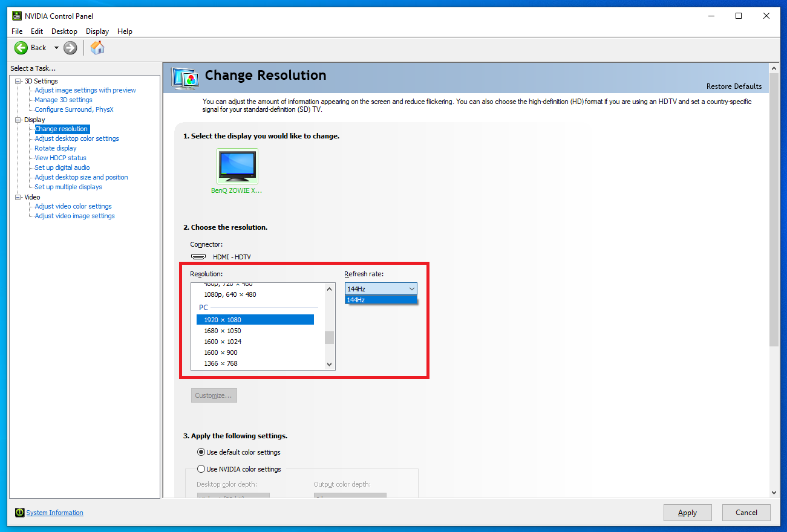Open the Back history dropdown arrow
Viewport: 787px width, 532px height.
click(x=56, y=48)
